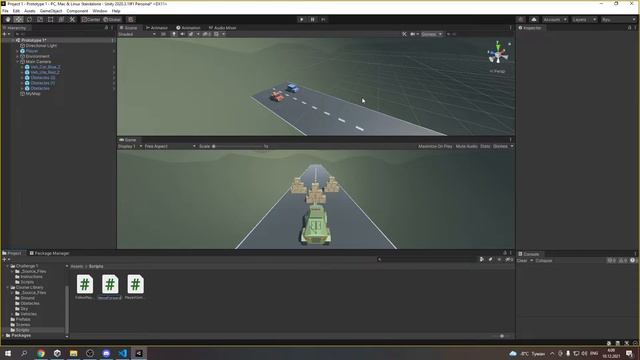This screenshot has height=360, width=640.
Task: Open scene component tools icon
Action: pos(404,34)
